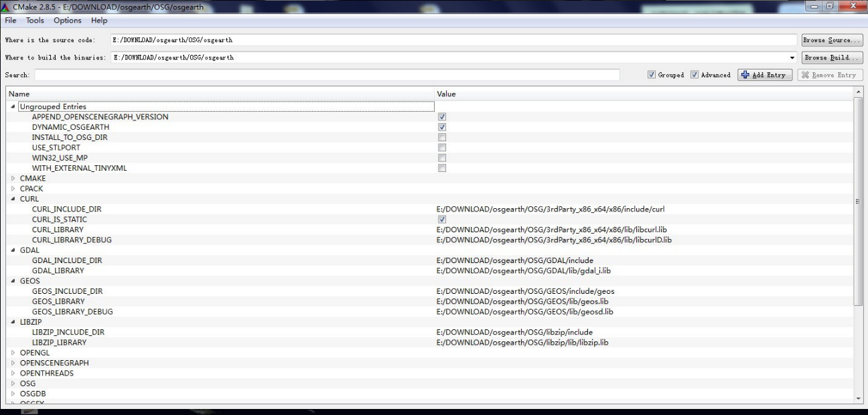
Task: Uncheck APPEND_OPENSCENEGRAPH_VERSION checkbox
Action: tap(442, 116)
